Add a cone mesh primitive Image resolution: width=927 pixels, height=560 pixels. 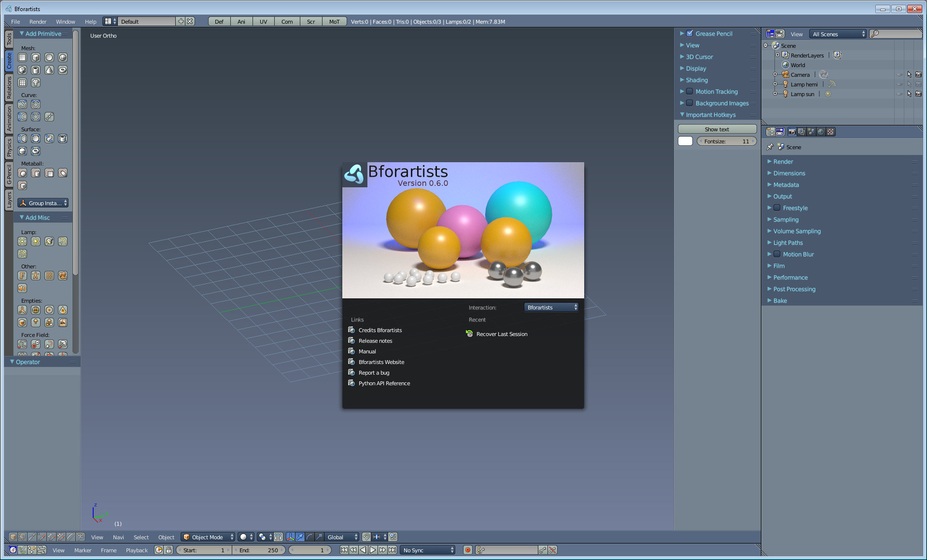(49, 70)
